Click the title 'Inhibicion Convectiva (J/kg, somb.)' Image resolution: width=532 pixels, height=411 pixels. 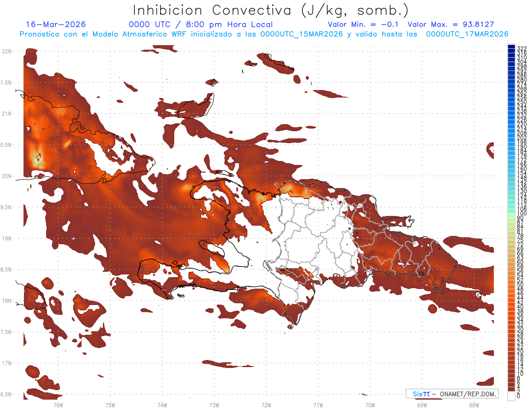271,11
